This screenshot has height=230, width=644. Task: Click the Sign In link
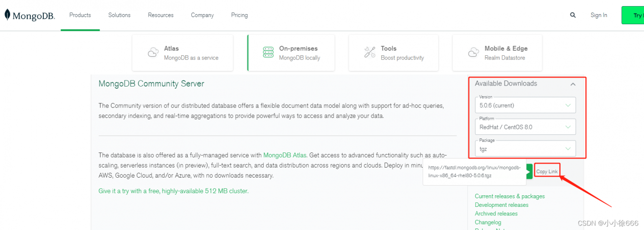pos(599,15)
